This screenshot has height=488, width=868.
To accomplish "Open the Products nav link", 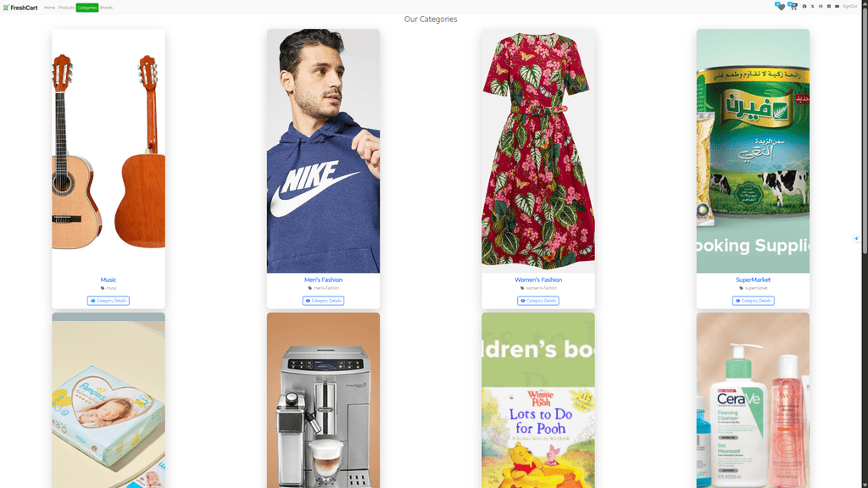I will [x=66, y=8].
